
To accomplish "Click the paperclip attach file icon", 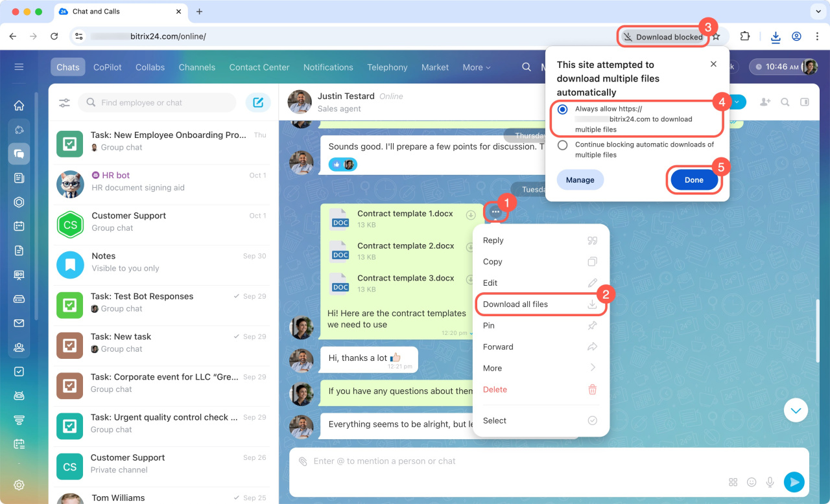I will 302,461.
